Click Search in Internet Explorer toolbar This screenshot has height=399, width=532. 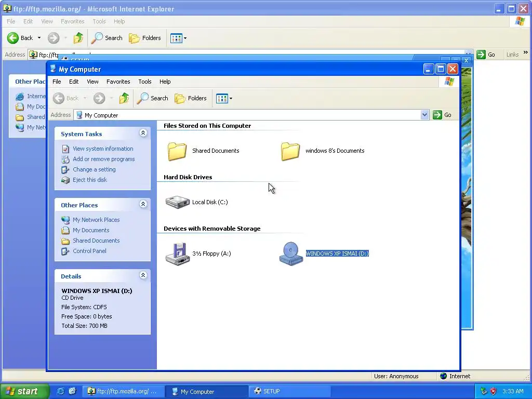(x=107, y=38)
